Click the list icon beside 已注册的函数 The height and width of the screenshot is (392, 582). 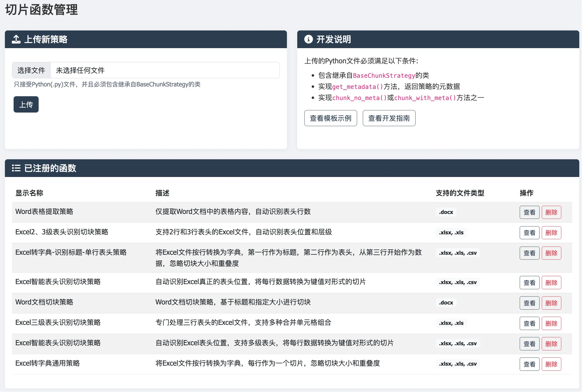16,168
